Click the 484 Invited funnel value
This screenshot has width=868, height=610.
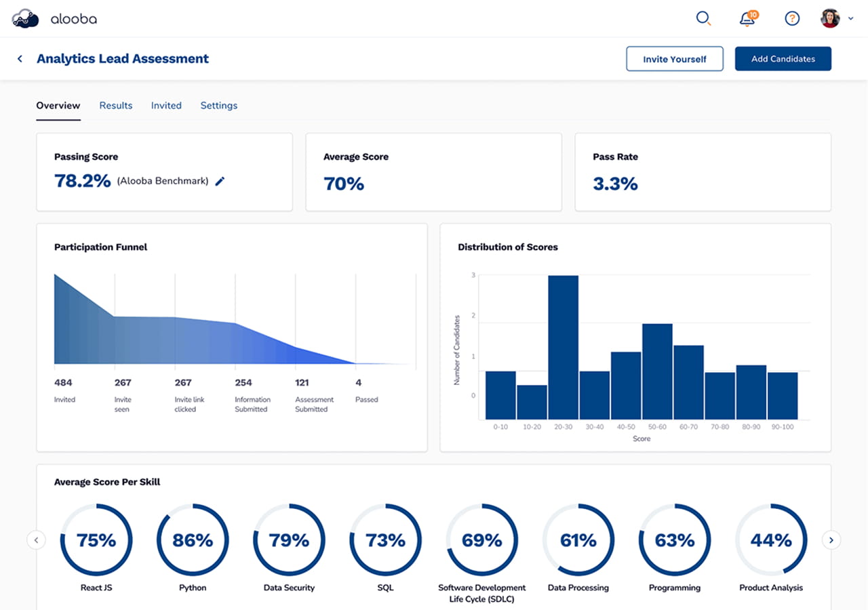(x=64, y=383)
